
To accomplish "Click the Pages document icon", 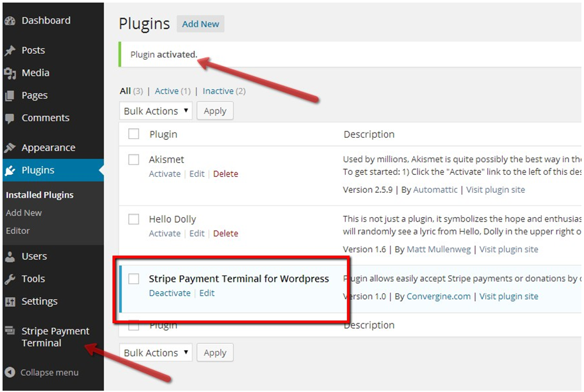I will tap(10, 96).
